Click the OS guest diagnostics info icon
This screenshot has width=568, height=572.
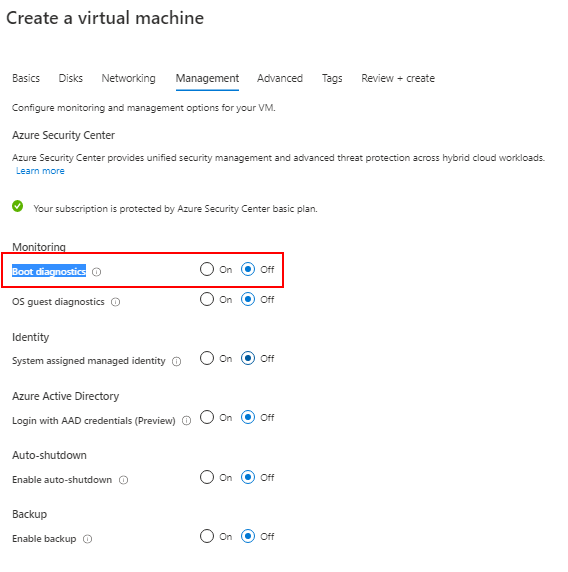(115, 302)
